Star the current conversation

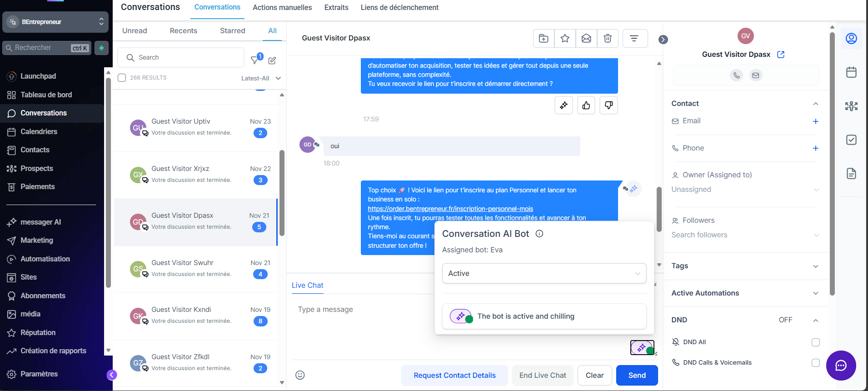[565, 39]
